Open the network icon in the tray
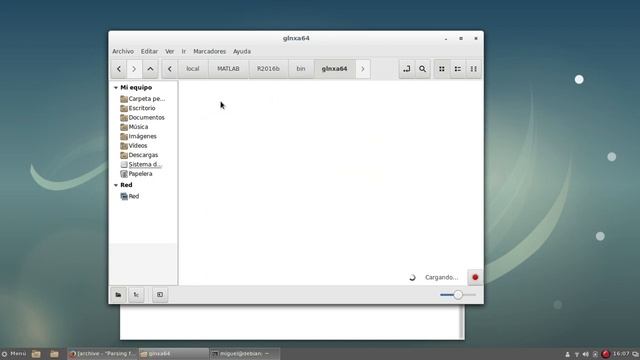640x360 pixels. (577, 354)
